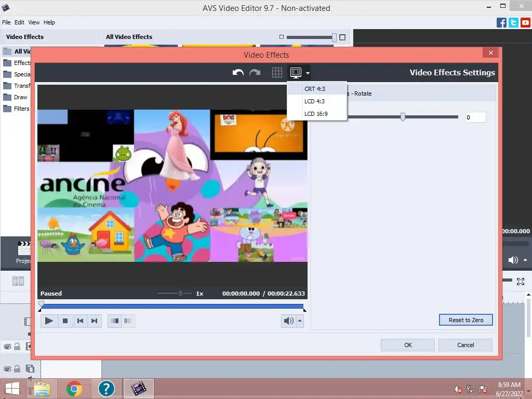The image size is (532, 399).
Task: Open Action Center flag tray icon
Action: (x=483, y=389)
